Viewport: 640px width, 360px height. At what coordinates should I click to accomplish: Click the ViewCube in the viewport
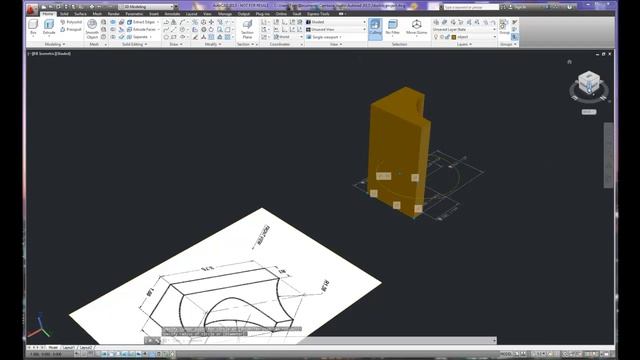point(589,83)
